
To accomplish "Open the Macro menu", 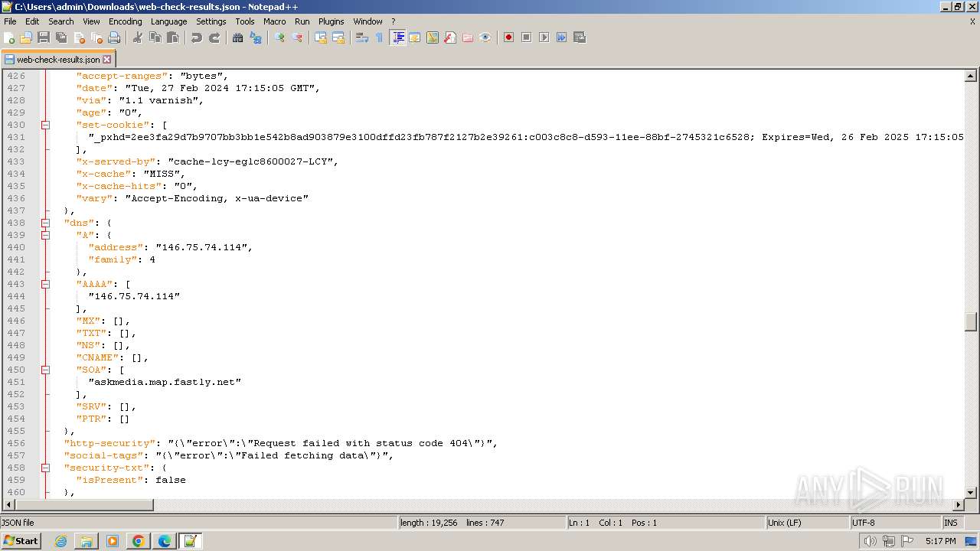I will 274,21.
